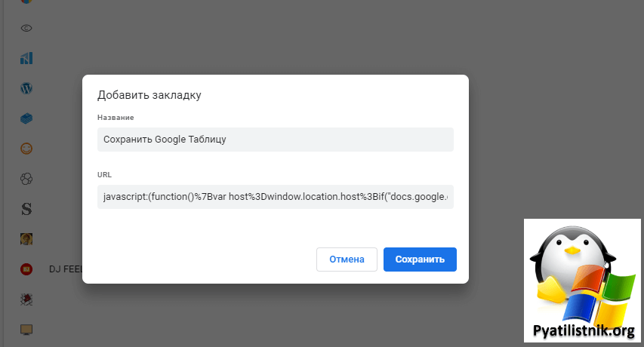644x347 pixels.
Task: Open the red circle DJ FEED icon
Action: tap(26, 269)
